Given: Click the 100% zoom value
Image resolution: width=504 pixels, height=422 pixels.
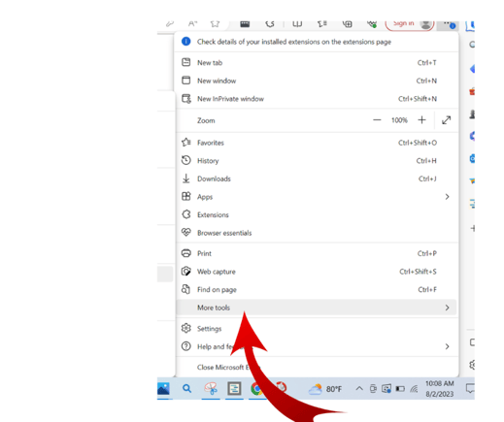Looking at the screenshot, I should click(399, 120).
